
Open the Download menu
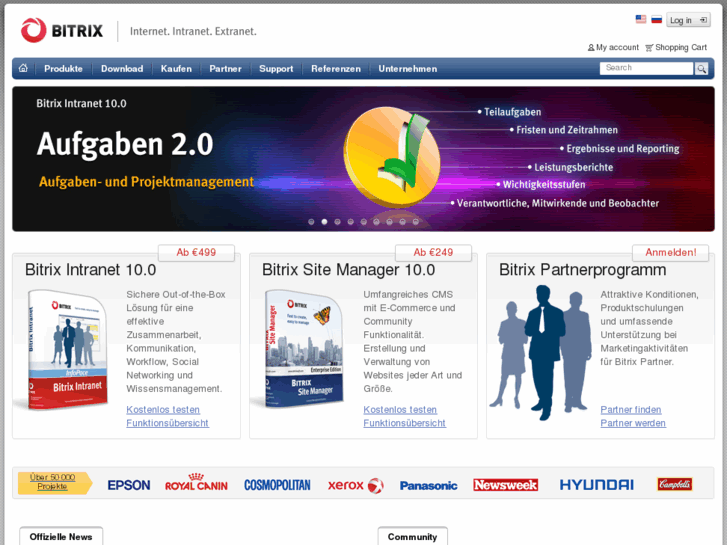(122, 69)
